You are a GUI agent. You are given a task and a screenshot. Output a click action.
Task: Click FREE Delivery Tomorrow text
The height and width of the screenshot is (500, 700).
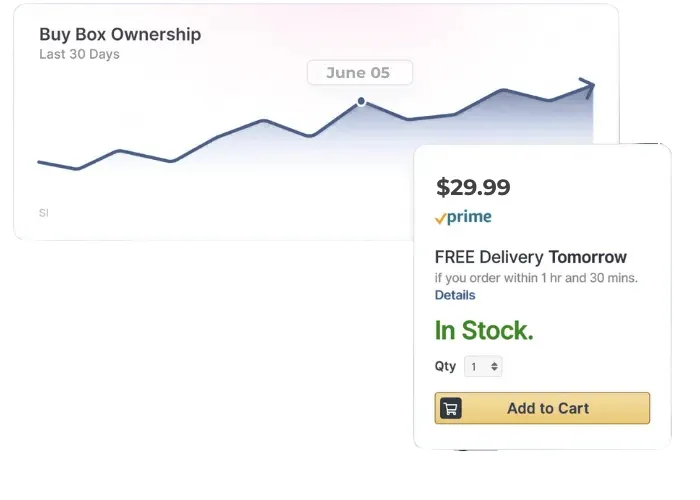click(530, 257)
